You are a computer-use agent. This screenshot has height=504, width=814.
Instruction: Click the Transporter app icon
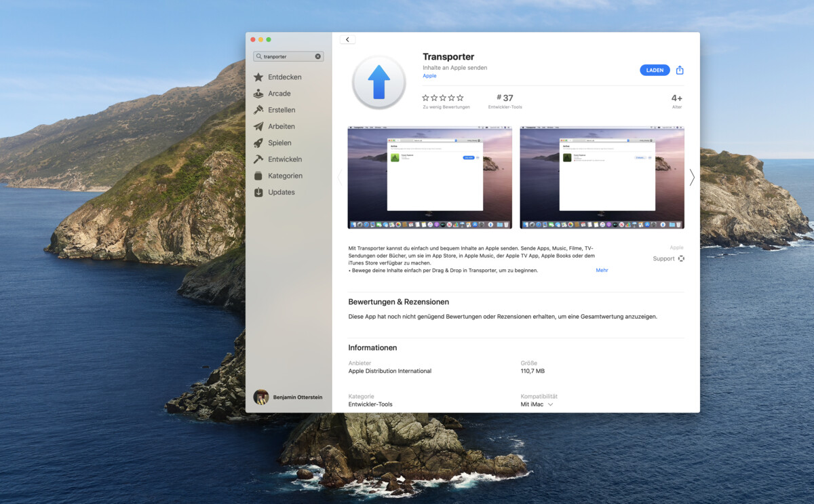tap(379, 81)
